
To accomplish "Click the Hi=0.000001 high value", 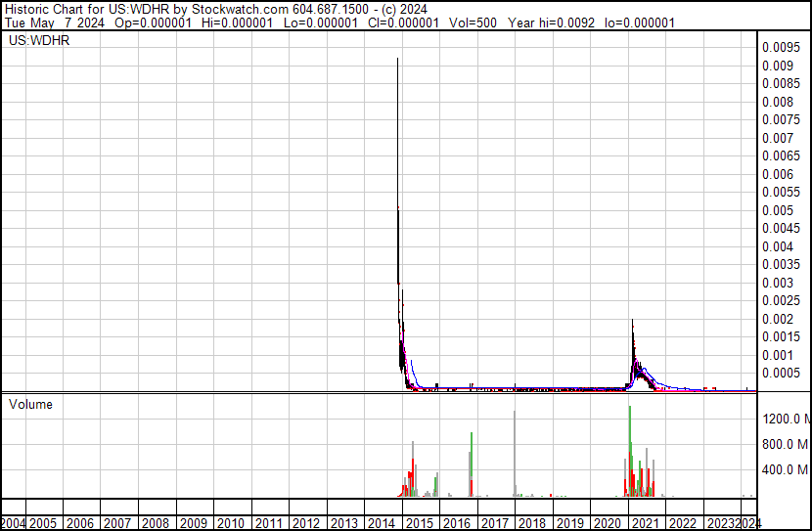I will (x=237, y=23).
